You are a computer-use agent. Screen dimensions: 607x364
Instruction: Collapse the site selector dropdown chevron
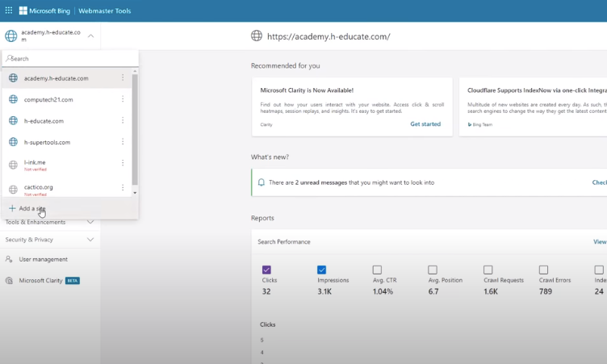click(91, 36)
